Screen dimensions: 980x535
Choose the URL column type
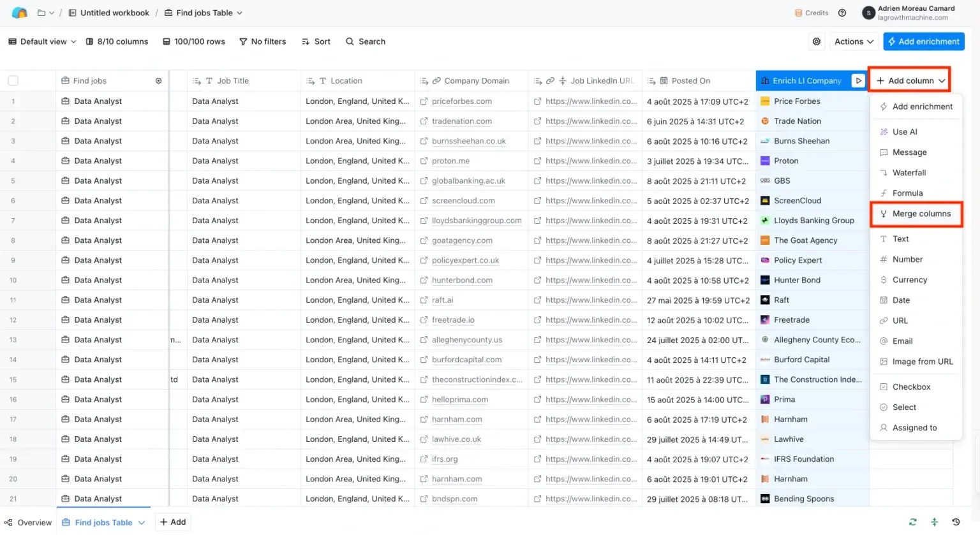pyautogui.click(x=916, y=321)
